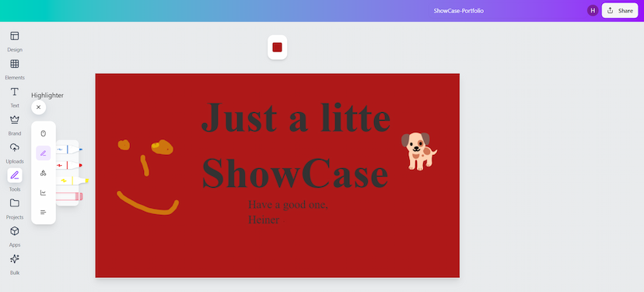Open the Bulk create panel

coord(15,265)
